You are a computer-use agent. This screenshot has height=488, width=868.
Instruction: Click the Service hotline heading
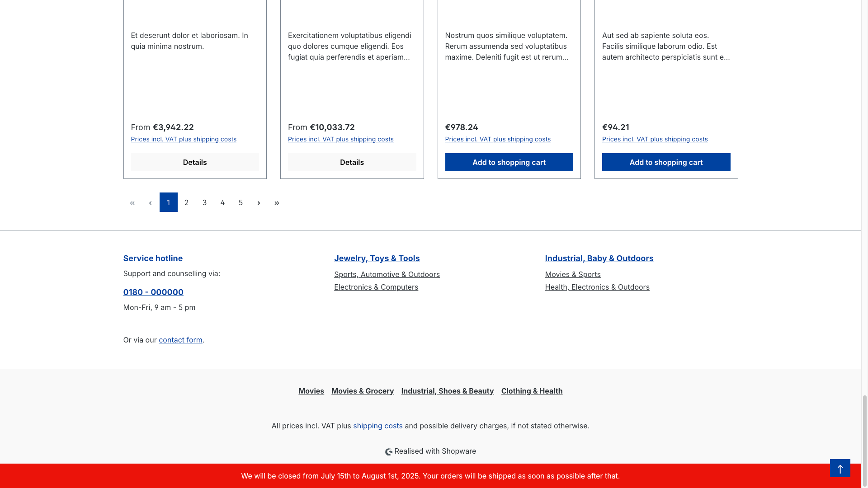click(153, 258)
